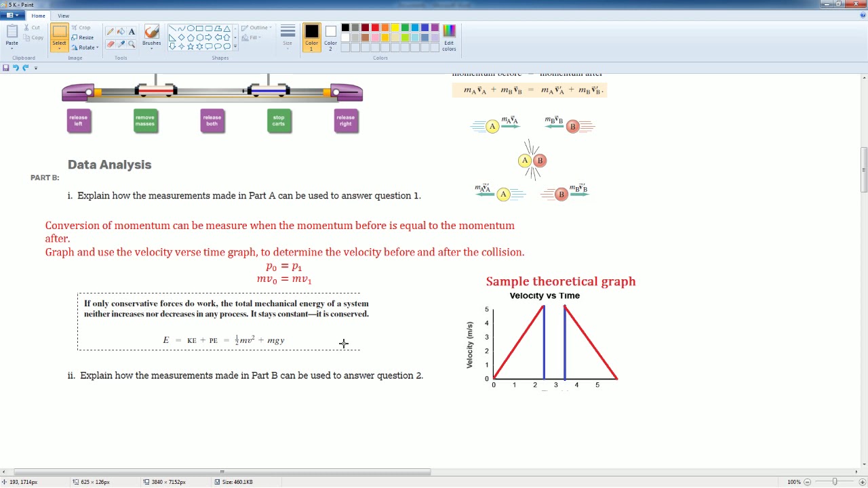Choose the Pentagon shape
Viewport: 868px width, 488px height.
pos(191,37)
